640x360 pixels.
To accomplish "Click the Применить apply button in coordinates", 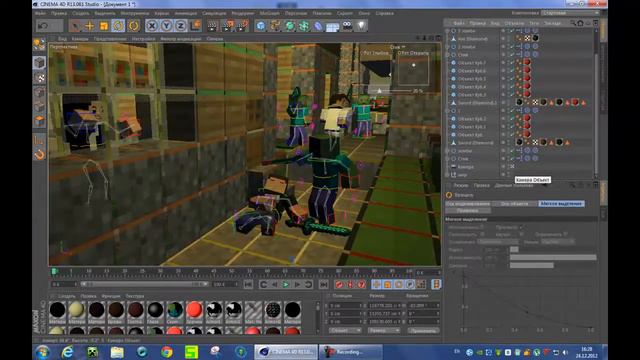I will tap(423, 331).
